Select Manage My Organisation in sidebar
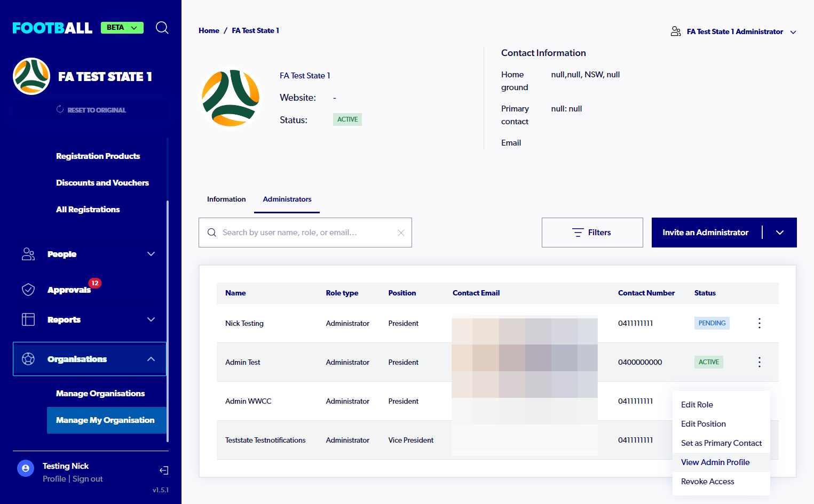The height and width of the screenshot is (504, 814). [x=107, y=420]
